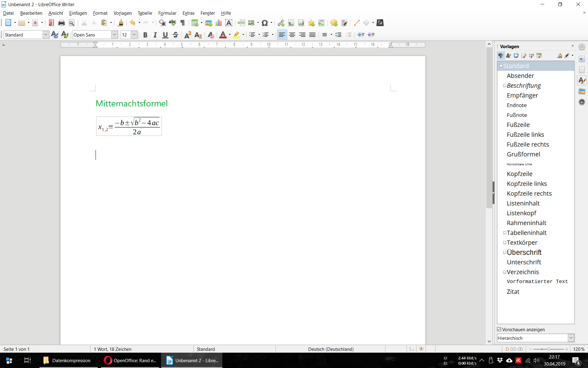Toggle Bold formatting button
588x368 pixels.
click(x=145, y=35)
